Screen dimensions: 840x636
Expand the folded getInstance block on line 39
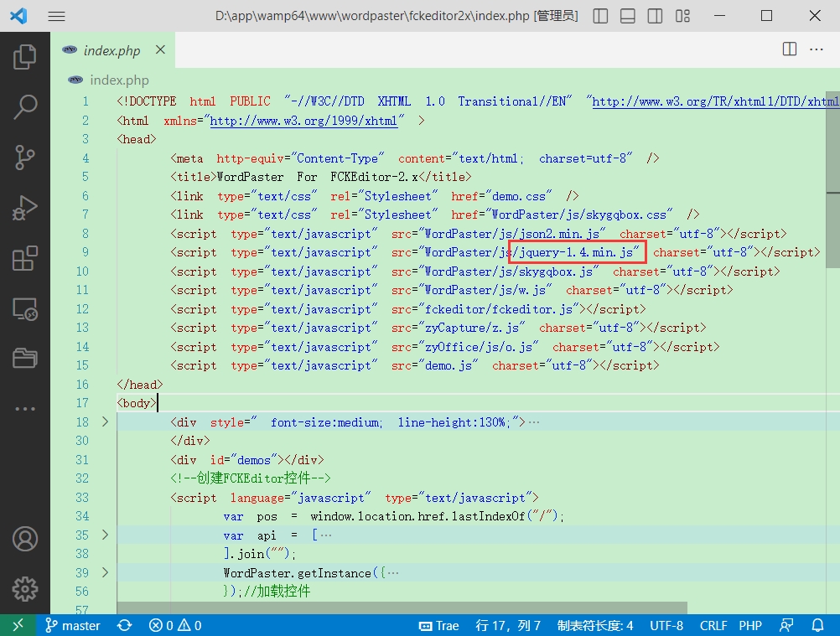pos(105,573)
